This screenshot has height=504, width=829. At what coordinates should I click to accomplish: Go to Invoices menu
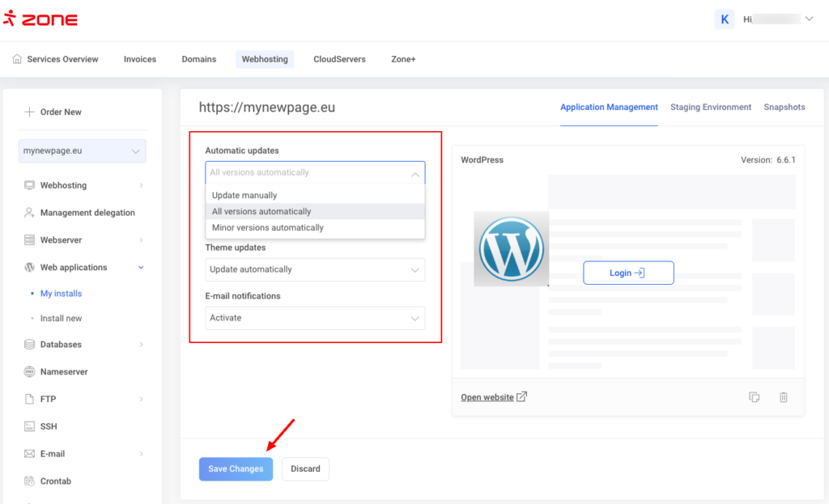pos(140,59)
